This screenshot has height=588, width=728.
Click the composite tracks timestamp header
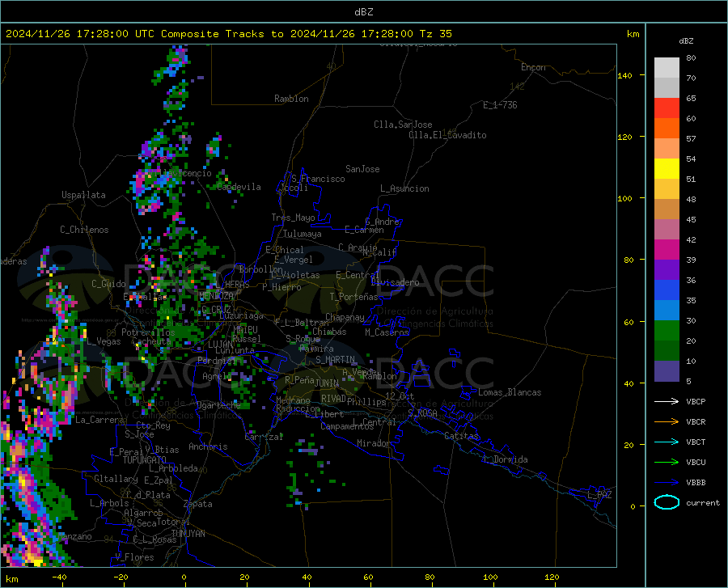point(228,34)
